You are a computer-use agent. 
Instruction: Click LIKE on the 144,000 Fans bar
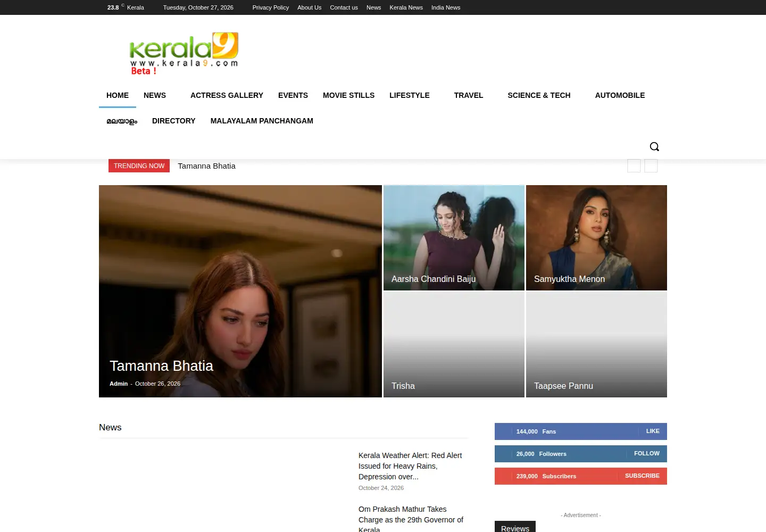coord(653,431)
